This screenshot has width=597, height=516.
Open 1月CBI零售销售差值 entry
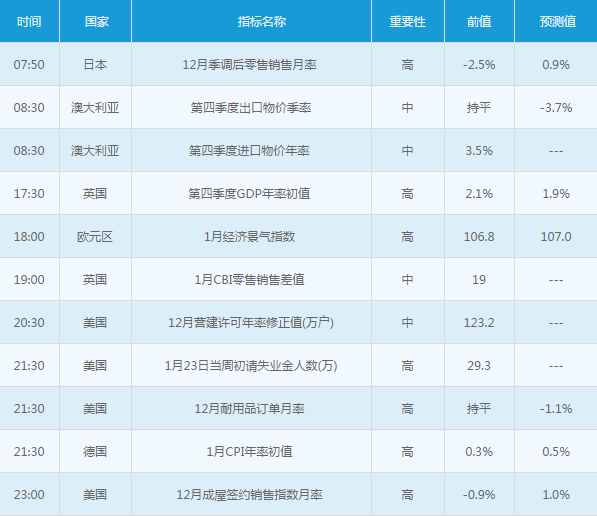pyautogui.click(x=249, y=280)
